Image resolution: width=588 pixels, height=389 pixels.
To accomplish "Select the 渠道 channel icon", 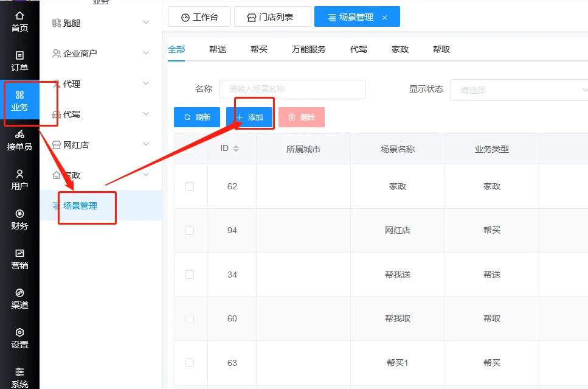I will click(x=19, y=299).
